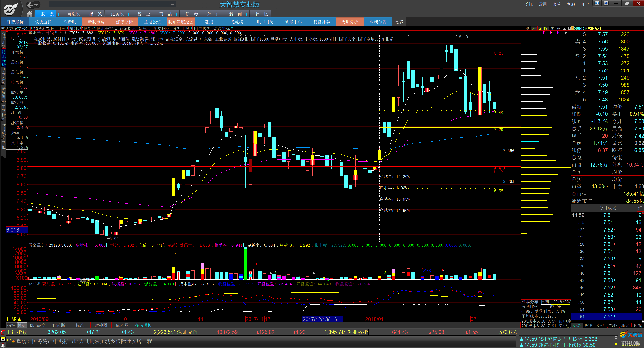Click the lock icon after 图形叠加

click(116, 29)
